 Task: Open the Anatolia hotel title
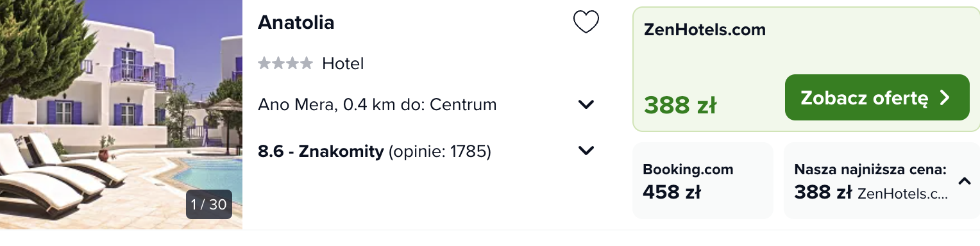296,22
